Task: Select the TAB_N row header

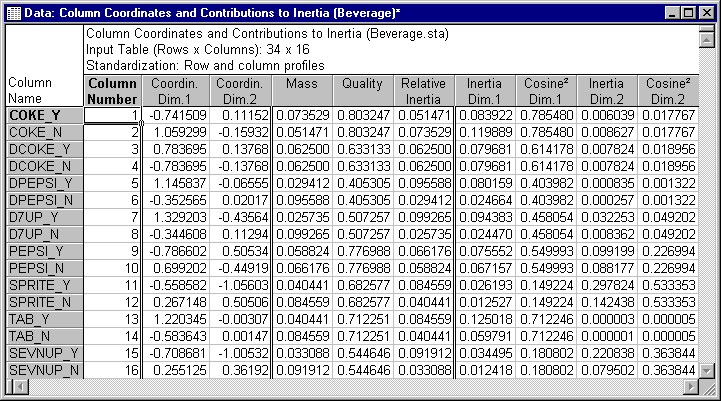Action: click(43, 335)
